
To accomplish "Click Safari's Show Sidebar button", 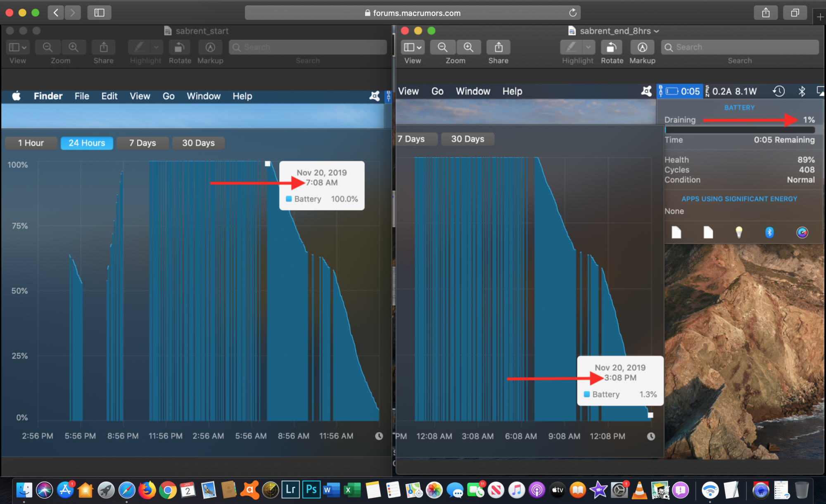I will [x=99, y=13].
